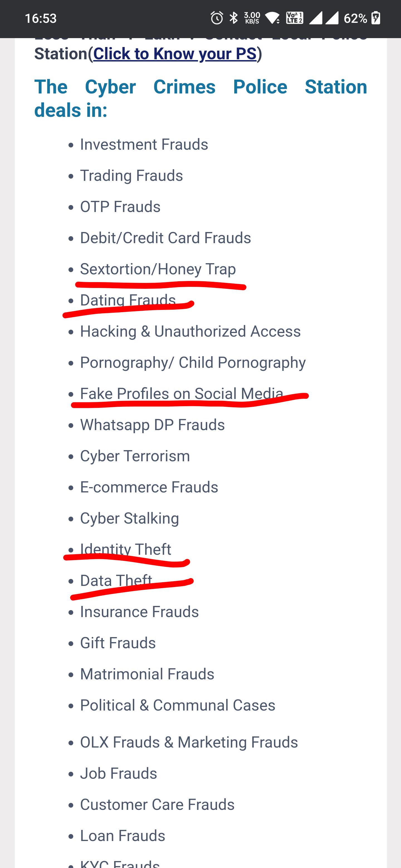Tap the clock time 16:53

pyautogui.click(x=40, y=18)
